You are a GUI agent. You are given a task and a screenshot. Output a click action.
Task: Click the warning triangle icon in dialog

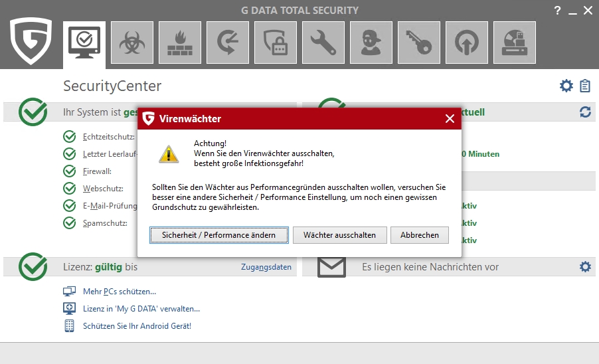pyautogui.click(x=169, y=154)
